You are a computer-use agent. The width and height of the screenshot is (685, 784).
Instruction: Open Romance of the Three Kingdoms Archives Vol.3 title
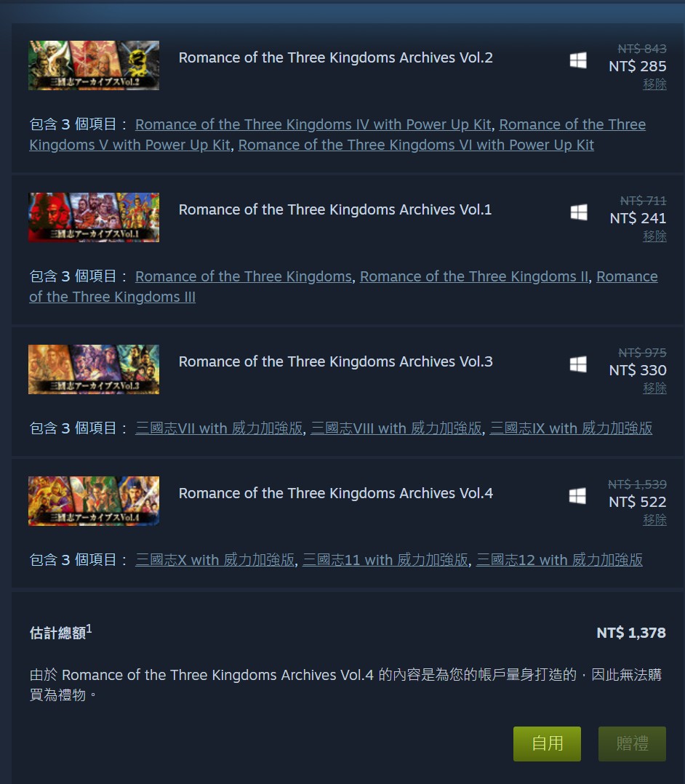(x=335, y=361)
